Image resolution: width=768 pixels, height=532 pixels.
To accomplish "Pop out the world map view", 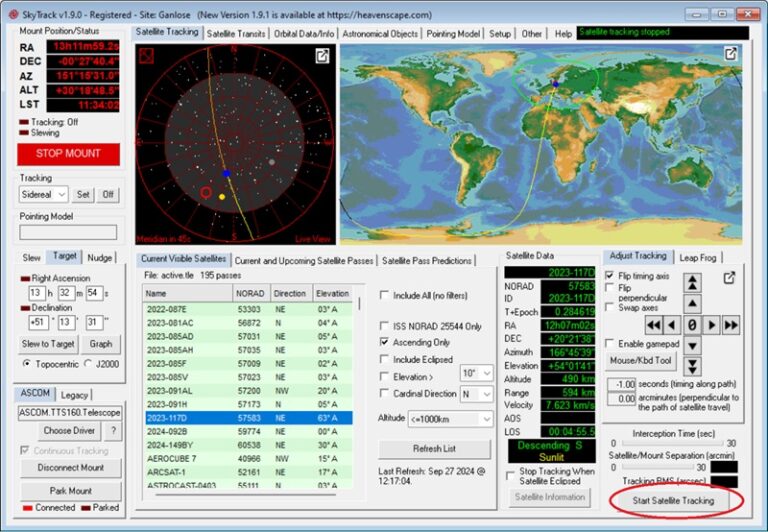I will (730, 53).
